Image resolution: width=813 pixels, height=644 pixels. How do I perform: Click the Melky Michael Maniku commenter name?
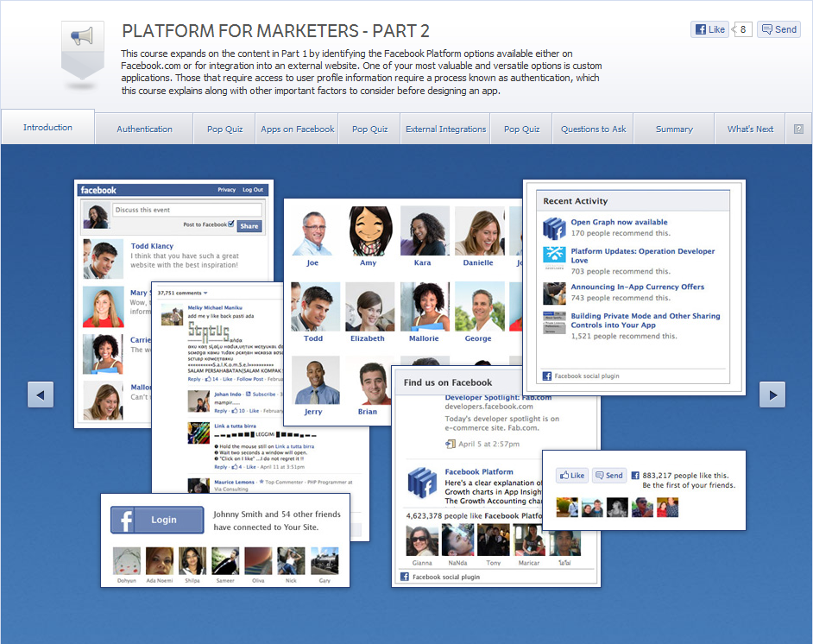tap(215, 307)
